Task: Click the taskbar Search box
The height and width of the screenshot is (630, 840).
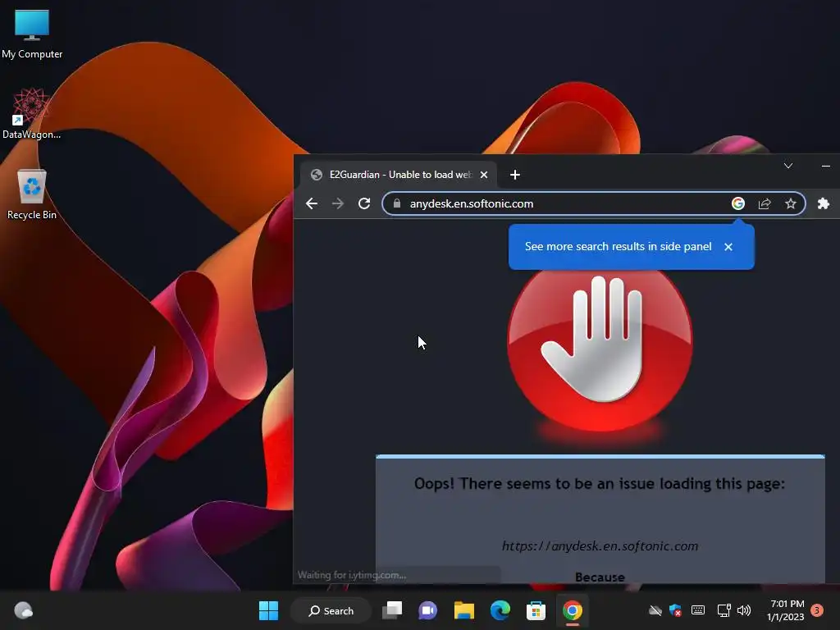Action: tap(331, 610)
